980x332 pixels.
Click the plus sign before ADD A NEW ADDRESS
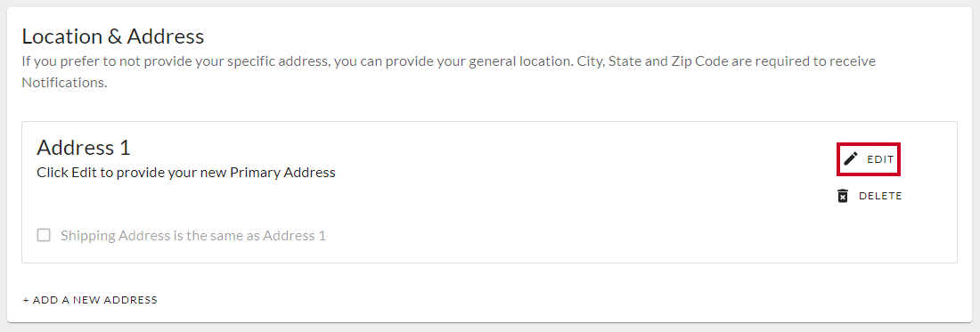(x=26, y=300)
